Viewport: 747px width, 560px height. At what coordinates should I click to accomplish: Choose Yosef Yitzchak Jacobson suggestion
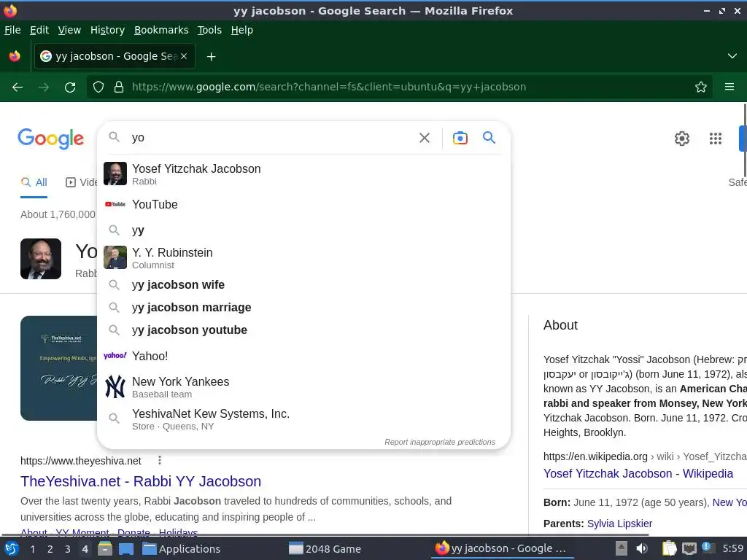click(x=303, y=174)
